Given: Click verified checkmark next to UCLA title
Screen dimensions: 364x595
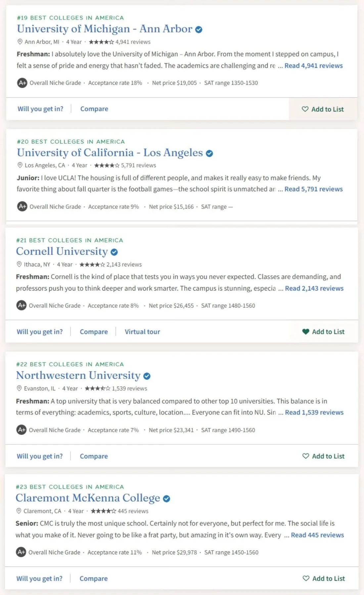Looking at the screenshot, I should click(209, 154).
